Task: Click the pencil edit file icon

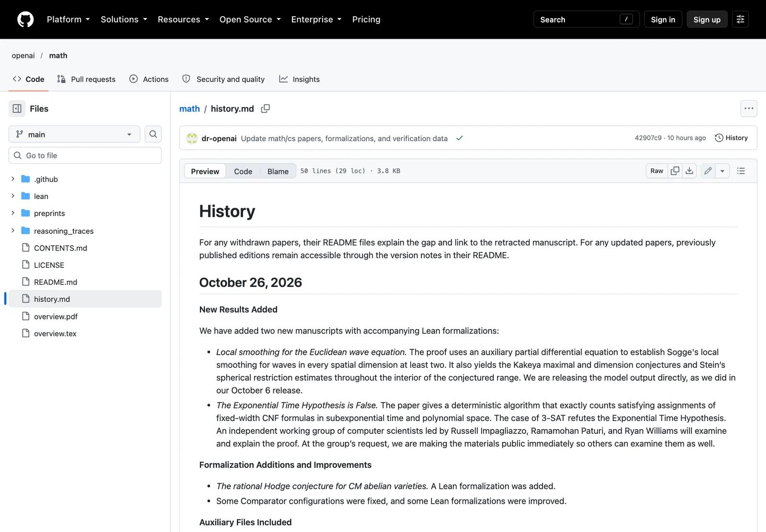Action: (x=708, y=171)
